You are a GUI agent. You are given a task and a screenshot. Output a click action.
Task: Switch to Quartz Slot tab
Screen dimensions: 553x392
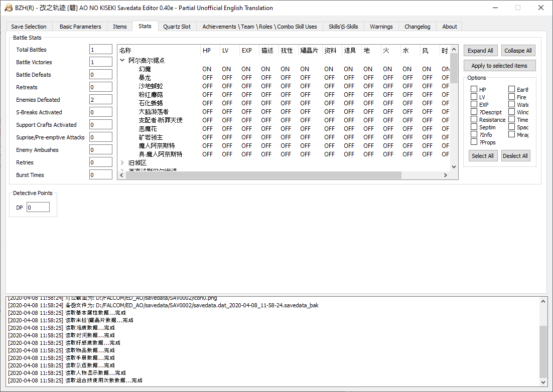click(x=177, y=27)
